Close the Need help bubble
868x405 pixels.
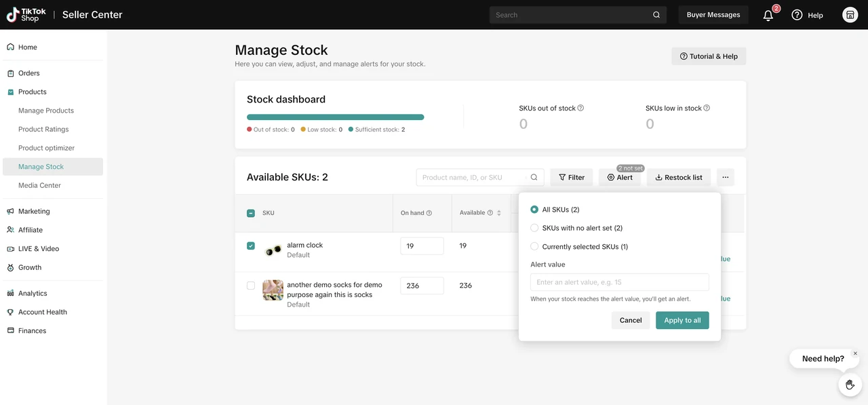coord(855,353)
